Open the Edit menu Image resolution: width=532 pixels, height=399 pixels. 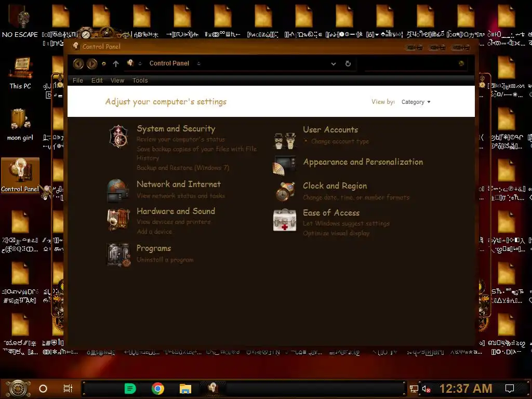pyautogui.click(x=97, y=81)
